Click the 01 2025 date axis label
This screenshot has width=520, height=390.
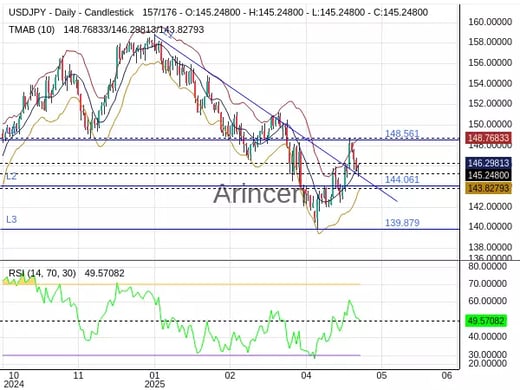154,380
